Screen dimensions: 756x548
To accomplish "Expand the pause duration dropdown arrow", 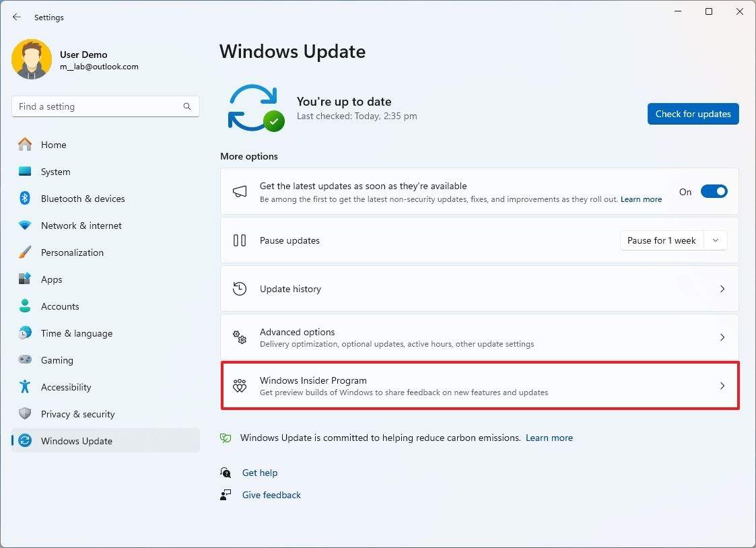I will tap(716, 240).
